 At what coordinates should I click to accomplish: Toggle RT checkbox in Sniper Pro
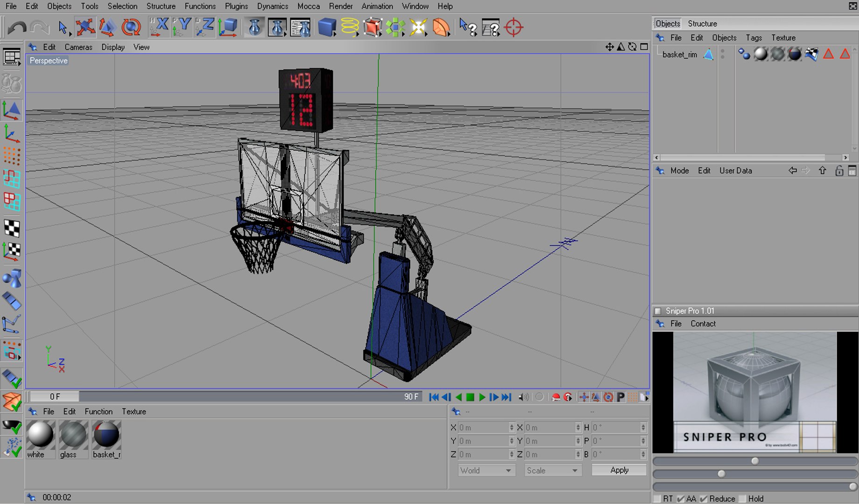tap(657, 499)
